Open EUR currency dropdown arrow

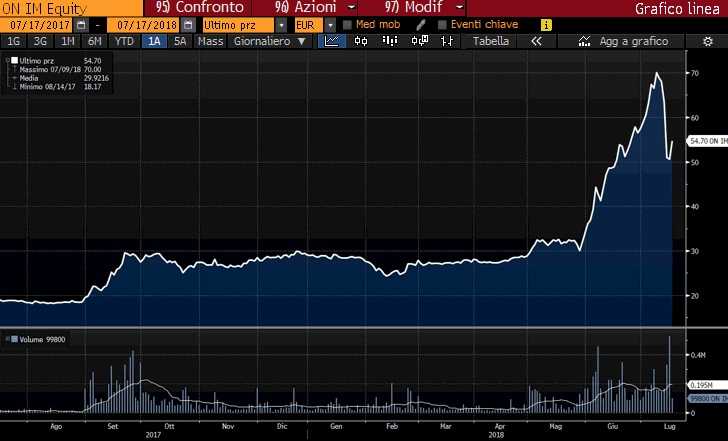click(x=330, y=25)
